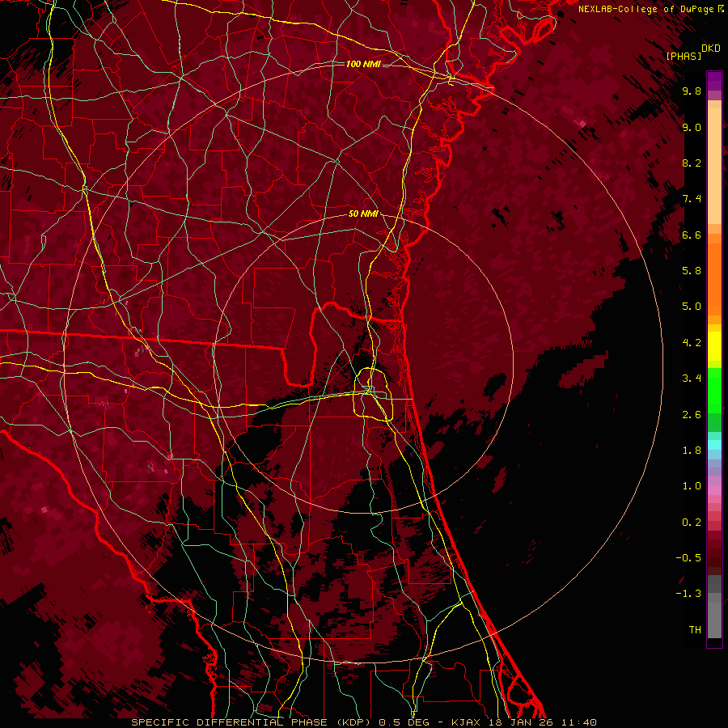Click the 11:40 timestamp in caption
728x728 pixels.
578,722
